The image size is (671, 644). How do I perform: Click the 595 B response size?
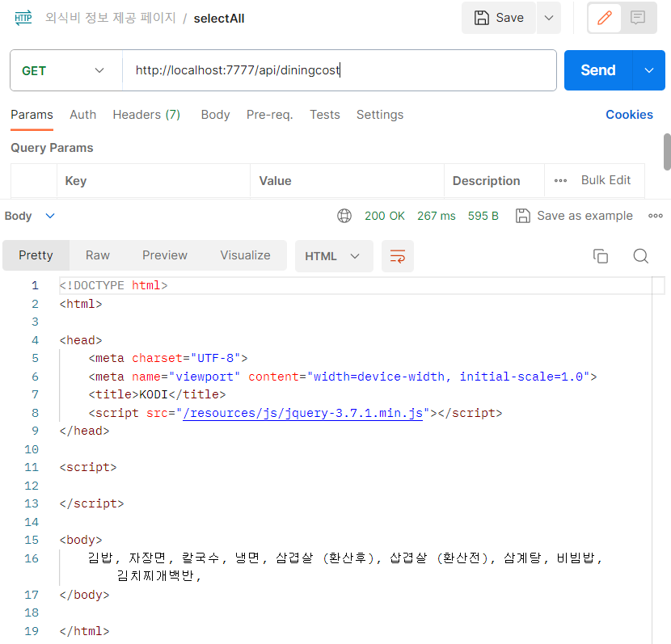coord(483,216)
